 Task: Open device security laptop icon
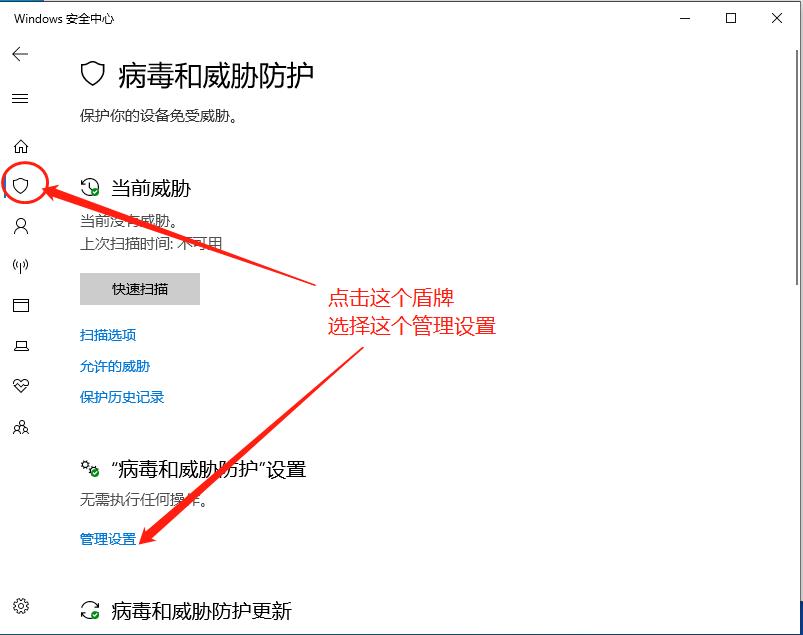(20, 346)
